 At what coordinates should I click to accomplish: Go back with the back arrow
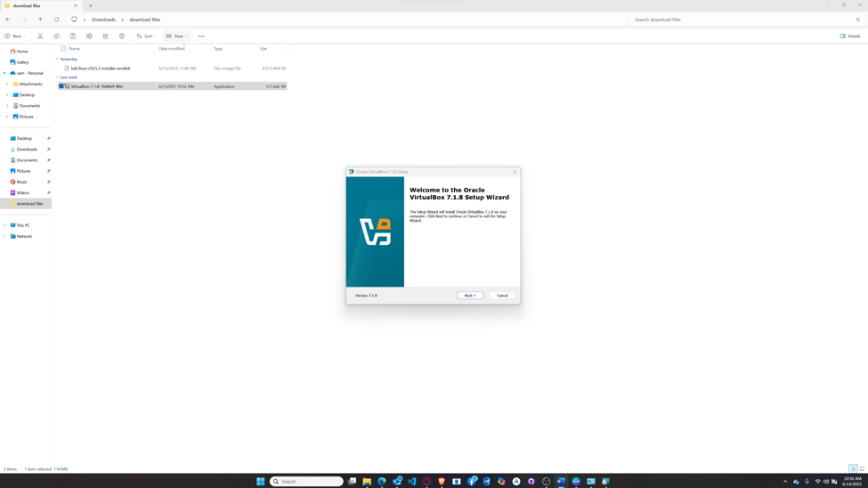[8, 20]
